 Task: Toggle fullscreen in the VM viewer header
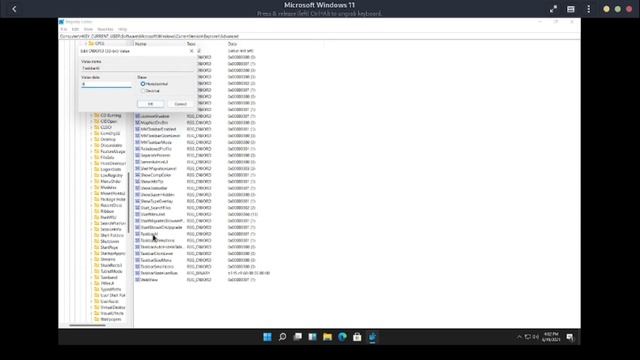(553, 9)
